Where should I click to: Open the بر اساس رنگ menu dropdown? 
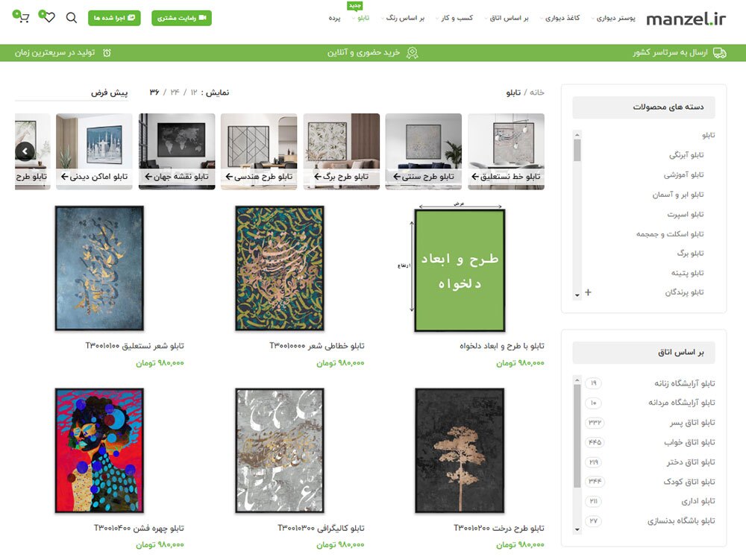click(x=403, y=18)
